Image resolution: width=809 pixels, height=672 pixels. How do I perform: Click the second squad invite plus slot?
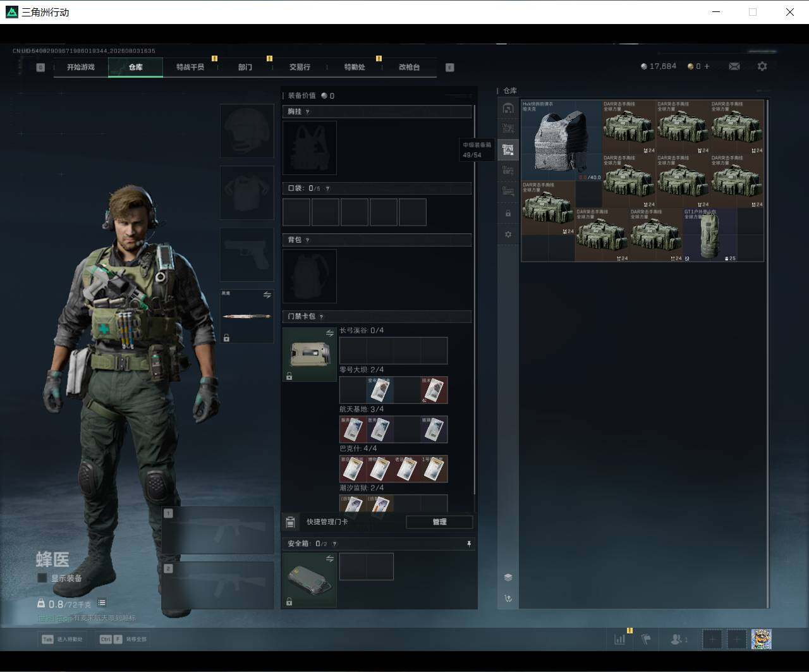pos(736,639)
